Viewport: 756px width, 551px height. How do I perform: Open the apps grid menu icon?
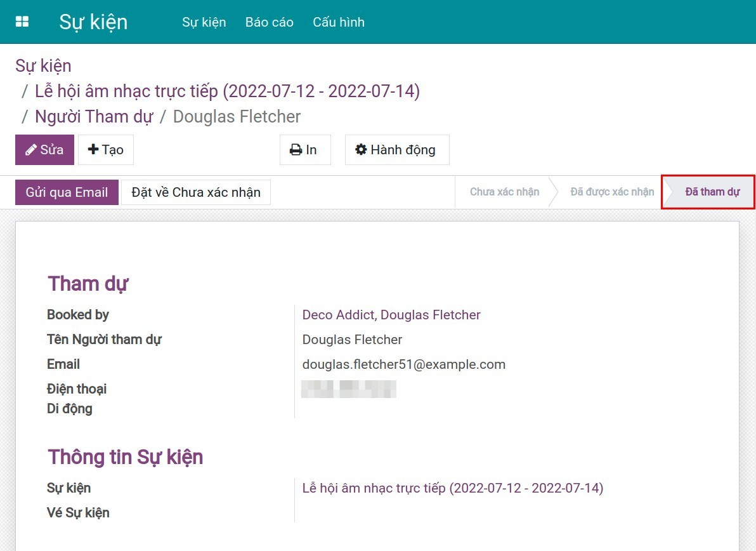[22, 22]
